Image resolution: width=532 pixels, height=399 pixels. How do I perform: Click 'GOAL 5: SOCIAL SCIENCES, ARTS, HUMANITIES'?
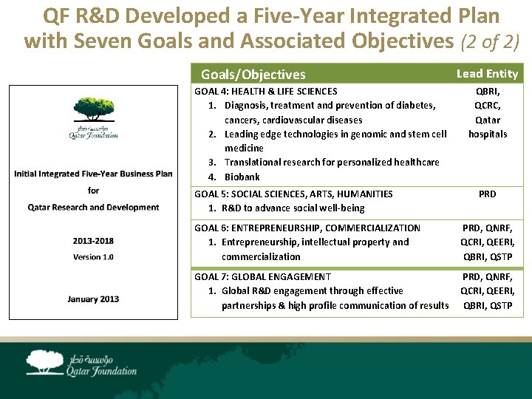293,194
